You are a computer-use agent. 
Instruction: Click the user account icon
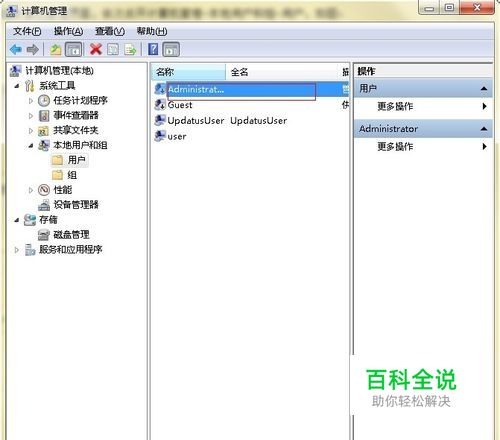[160, 136]
